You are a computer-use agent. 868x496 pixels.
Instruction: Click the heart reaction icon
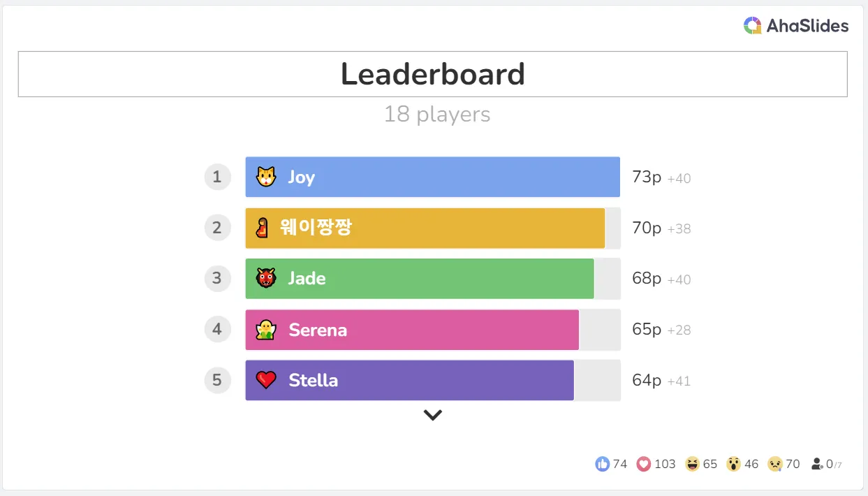coord(643,464)
